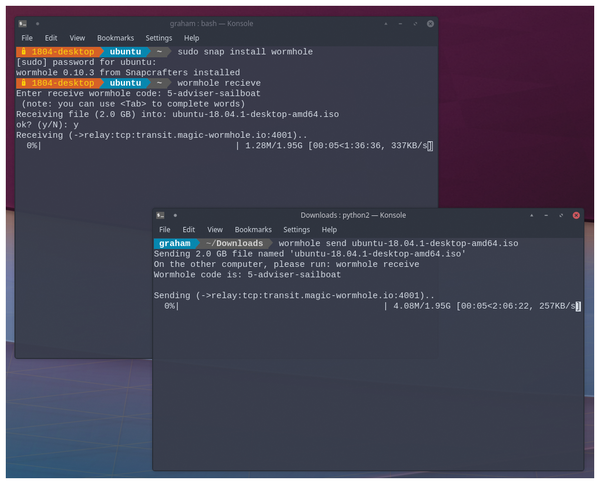Click the '~/Downloads' prompt path segment
The image size is (600, 484).
click(235, 243)
